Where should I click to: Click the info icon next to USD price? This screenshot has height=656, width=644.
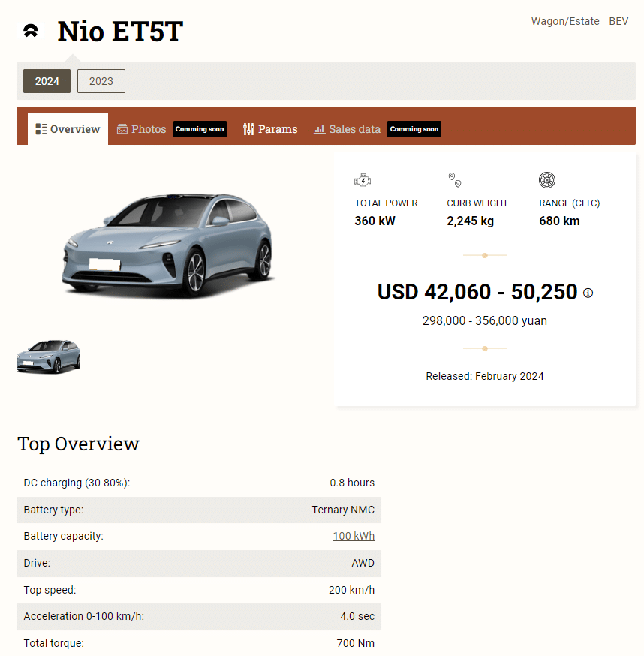click(x=588, y=293)
